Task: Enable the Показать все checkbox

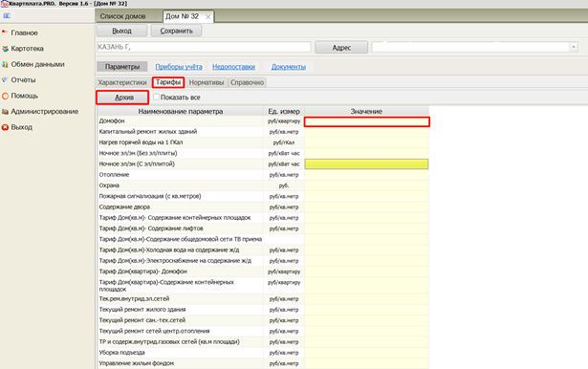Action: click(x=157, y=98)
